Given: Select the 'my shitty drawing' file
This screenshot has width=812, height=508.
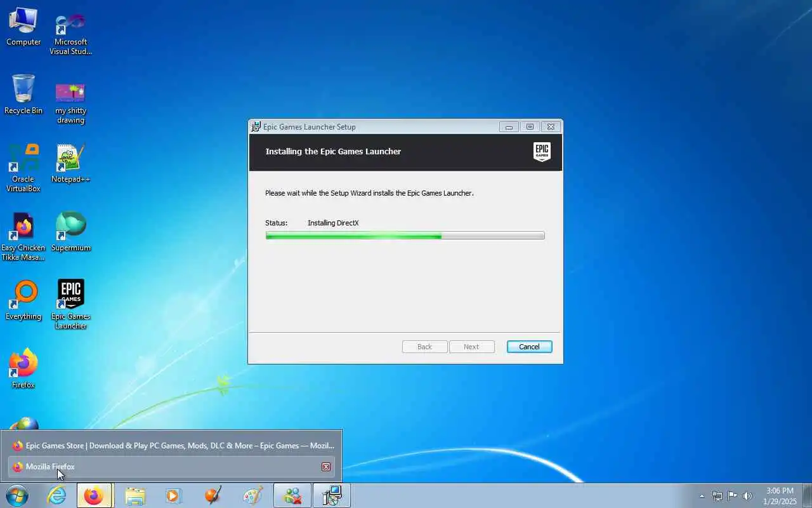Looking at the screenshot, I should 70,103.
